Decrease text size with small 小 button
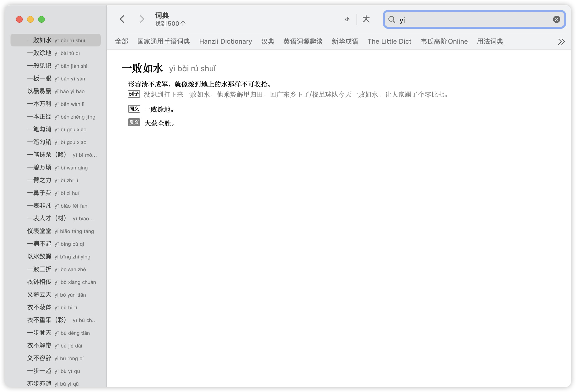This screenshot has height=392, width=576. coord(347,19)
